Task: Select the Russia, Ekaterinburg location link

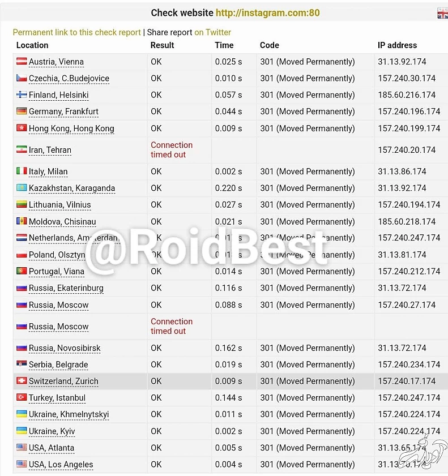Action: coord(66,288)
